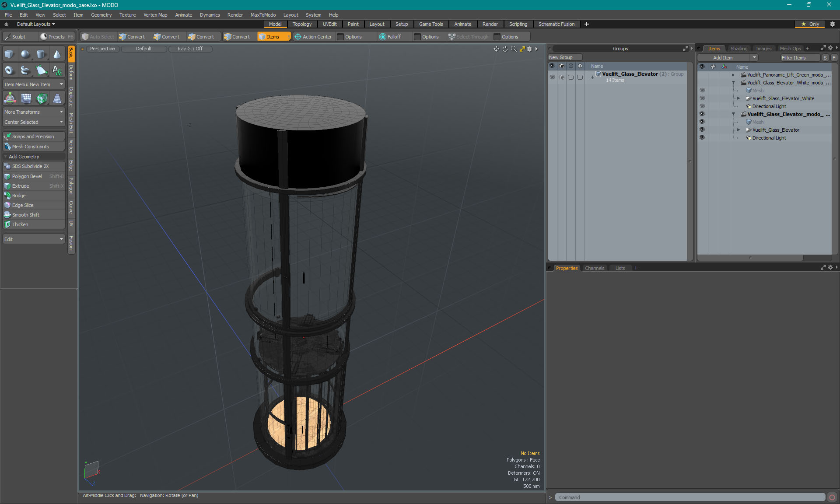Open the Edit dropdown
Viewport: 840px width, 504px height.
34,239
